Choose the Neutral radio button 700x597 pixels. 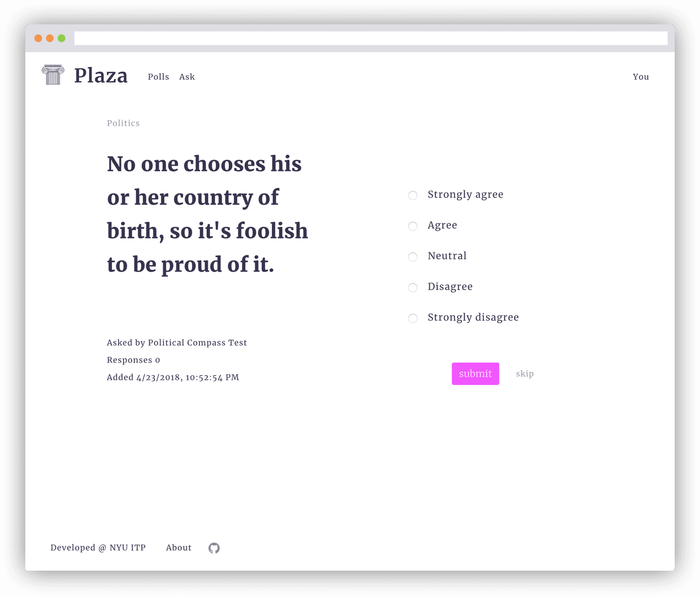click(413, 257)
